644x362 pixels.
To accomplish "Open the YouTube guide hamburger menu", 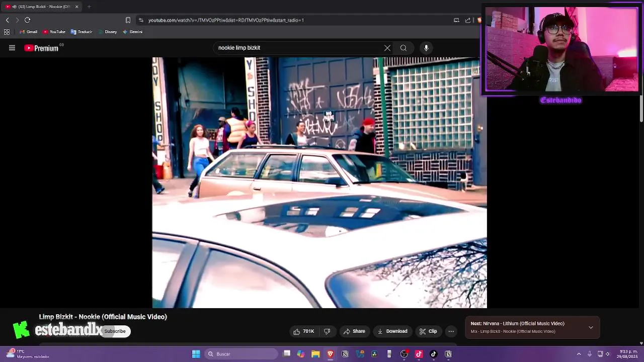I will [12, 48].
